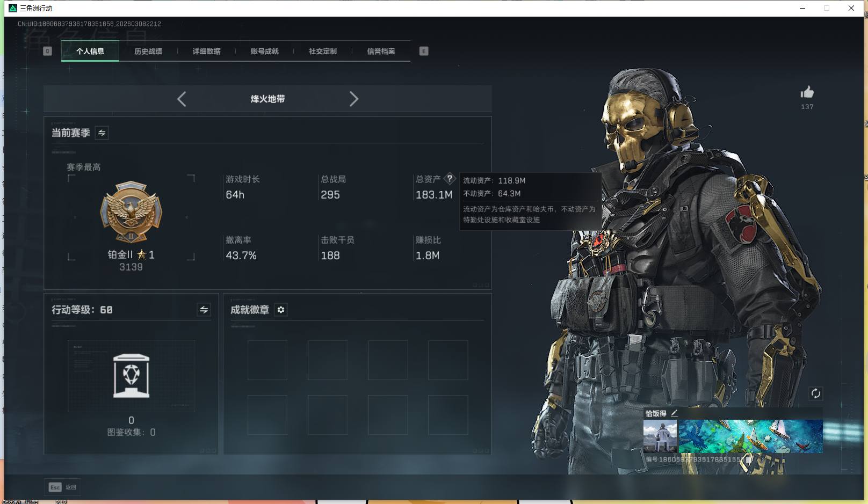Viewport: 868px width, 504px height.
Task: Toggle the swap icon beside 行动等级: 60
Action: [x=203, y=310]
